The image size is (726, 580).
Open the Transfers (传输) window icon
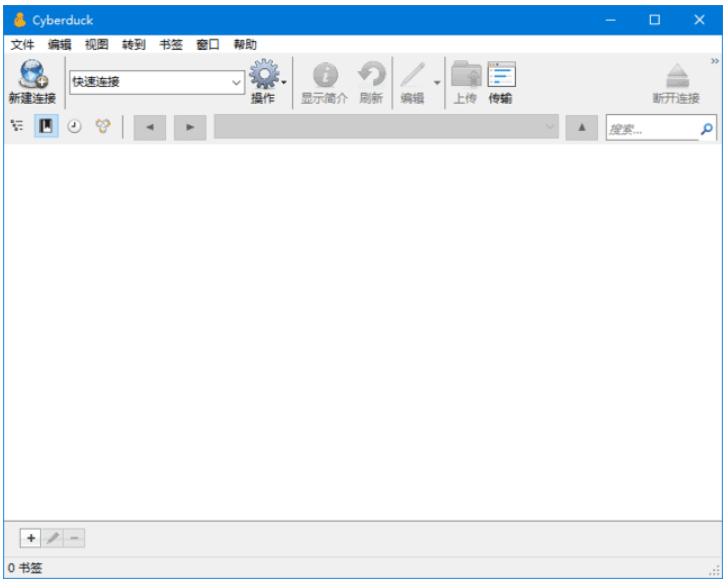tap(501, 74)
